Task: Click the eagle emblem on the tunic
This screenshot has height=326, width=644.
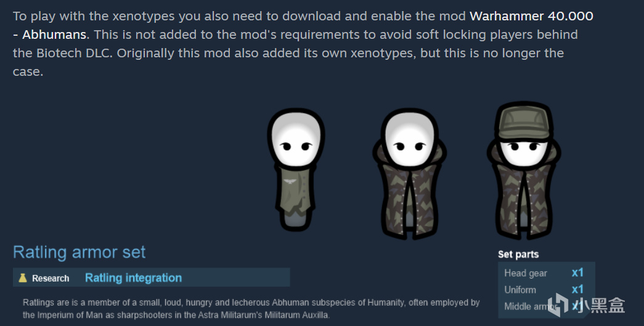Action: click(290, 181)
